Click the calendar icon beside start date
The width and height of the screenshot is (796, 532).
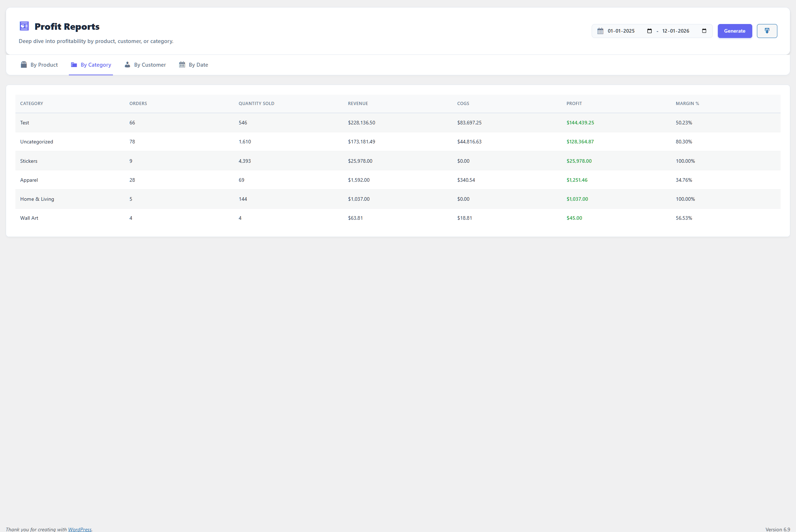click(x=600, y=31)
